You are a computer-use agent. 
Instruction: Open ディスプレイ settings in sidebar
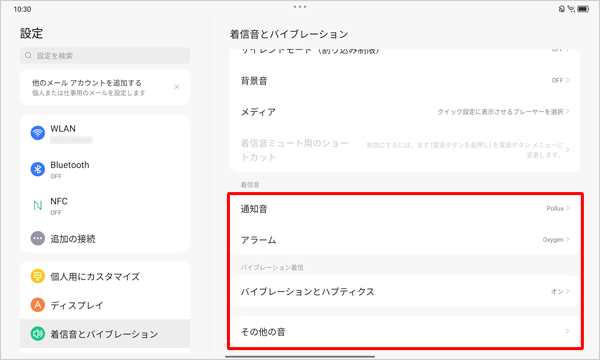105,305
